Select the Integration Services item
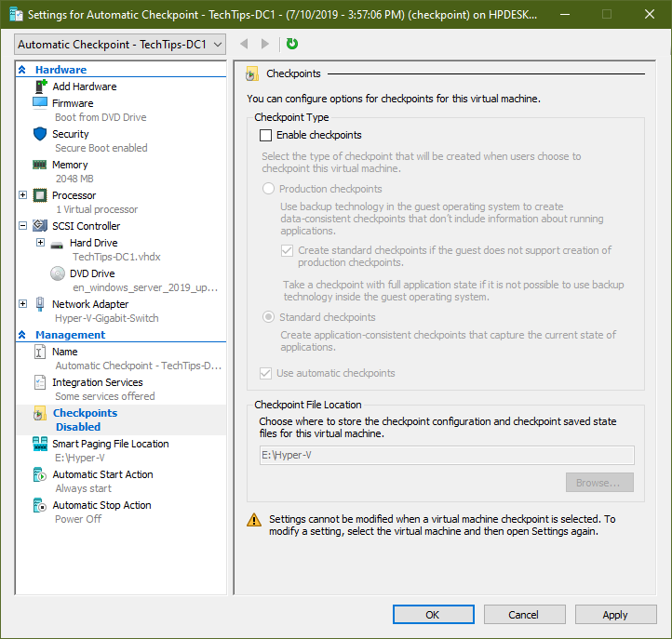Screen dimensions: 672x639 (x=98, y=382)
